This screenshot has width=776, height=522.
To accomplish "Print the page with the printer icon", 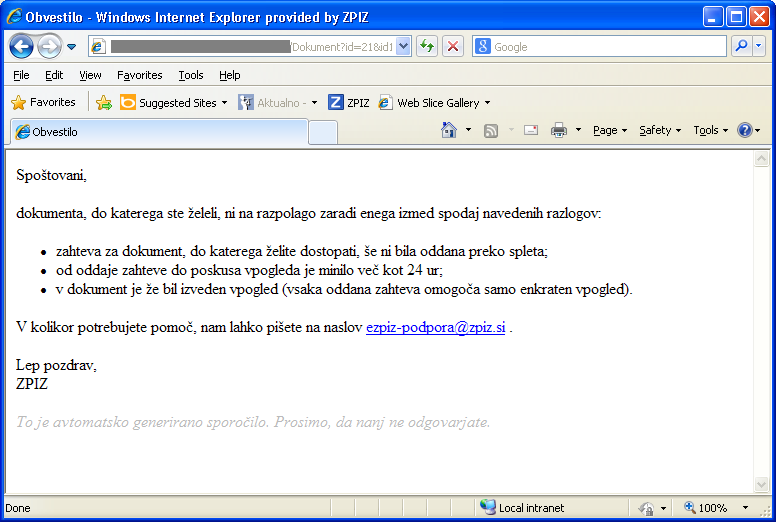I will pyautogui.click(x=559, y=130).
